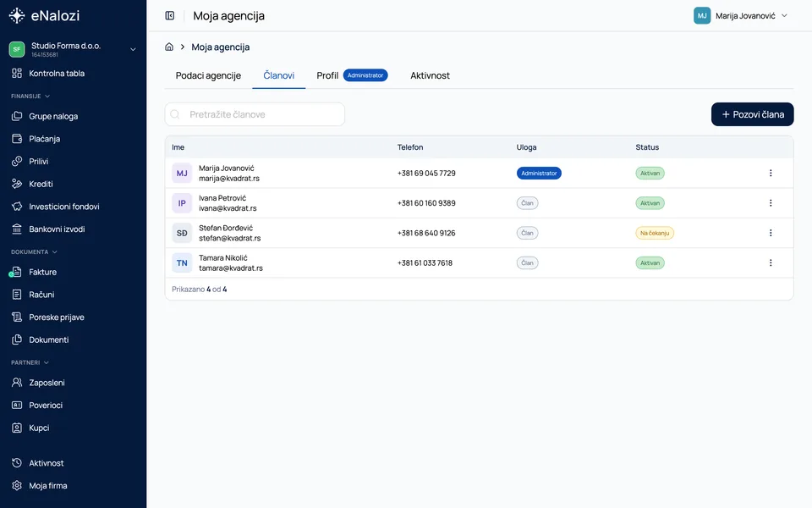Click Marija Jovanović's Administrator role badge
The width and height of the screenshot is (812, 508).
point(539,173)
